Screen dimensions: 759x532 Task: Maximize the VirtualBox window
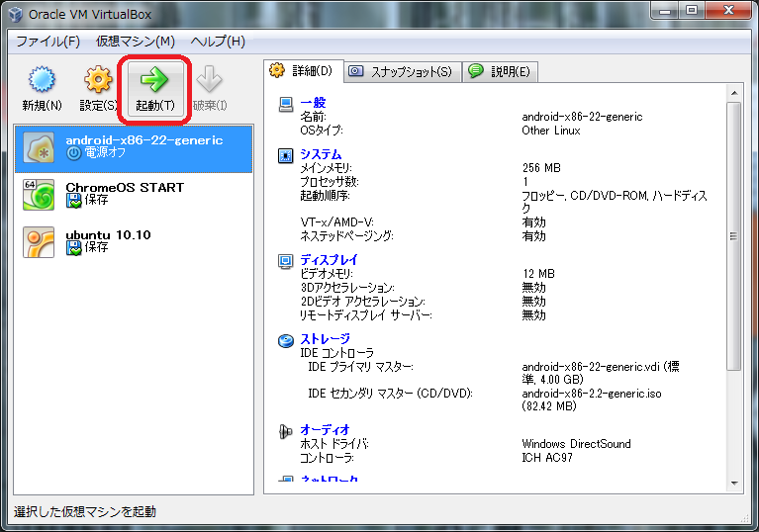pos(692,10)
